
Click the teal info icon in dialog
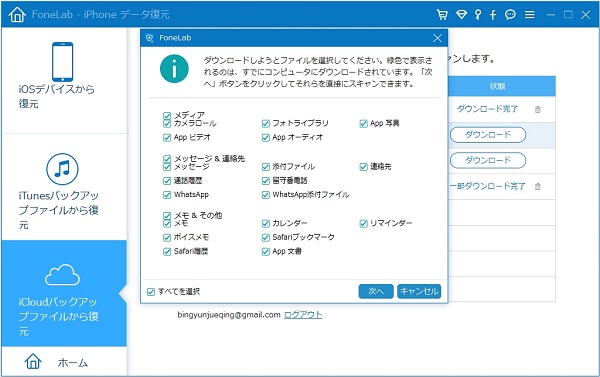tap(174, 69)
